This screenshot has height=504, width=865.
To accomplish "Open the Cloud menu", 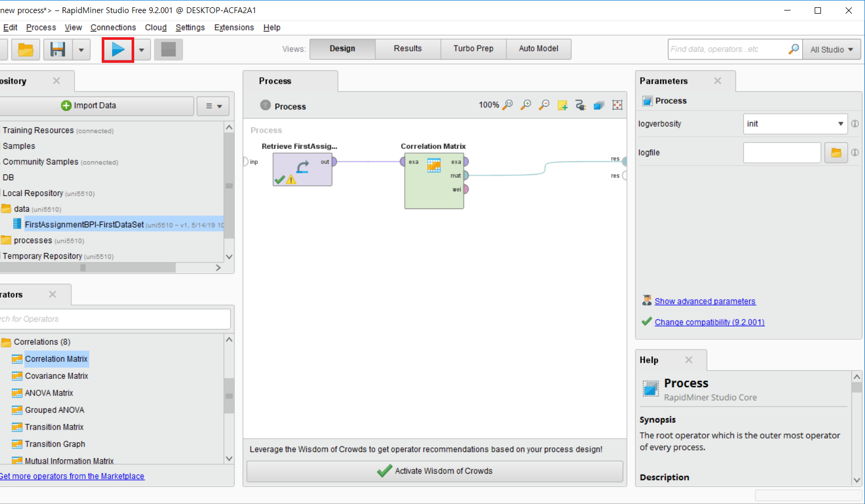I will coord(156,27).
